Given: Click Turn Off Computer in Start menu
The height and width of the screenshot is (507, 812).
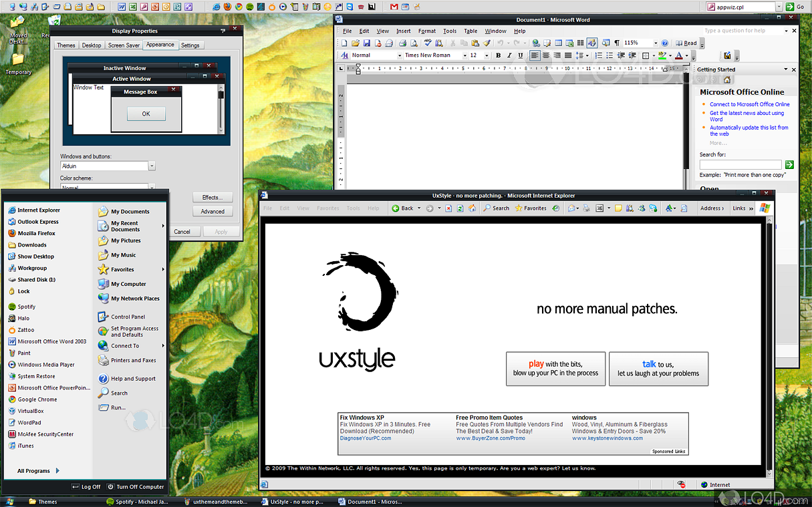Looking at the screenshot, I should pos(136,487).
